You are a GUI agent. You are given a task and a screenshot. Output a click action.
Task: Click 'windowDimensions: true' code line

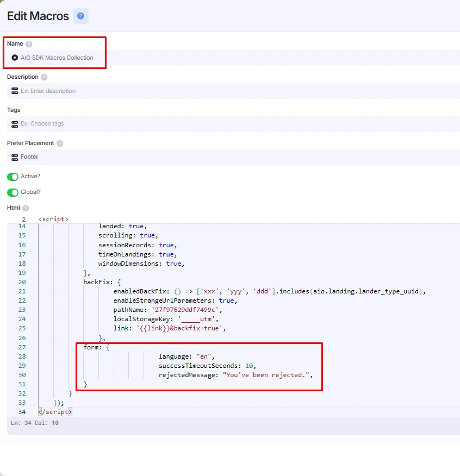[141, 264]
